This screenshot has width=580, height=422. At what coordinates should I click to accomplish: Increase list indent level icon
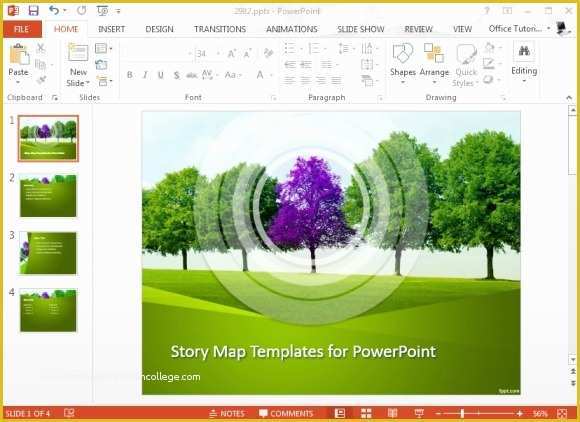pos(306,65)
